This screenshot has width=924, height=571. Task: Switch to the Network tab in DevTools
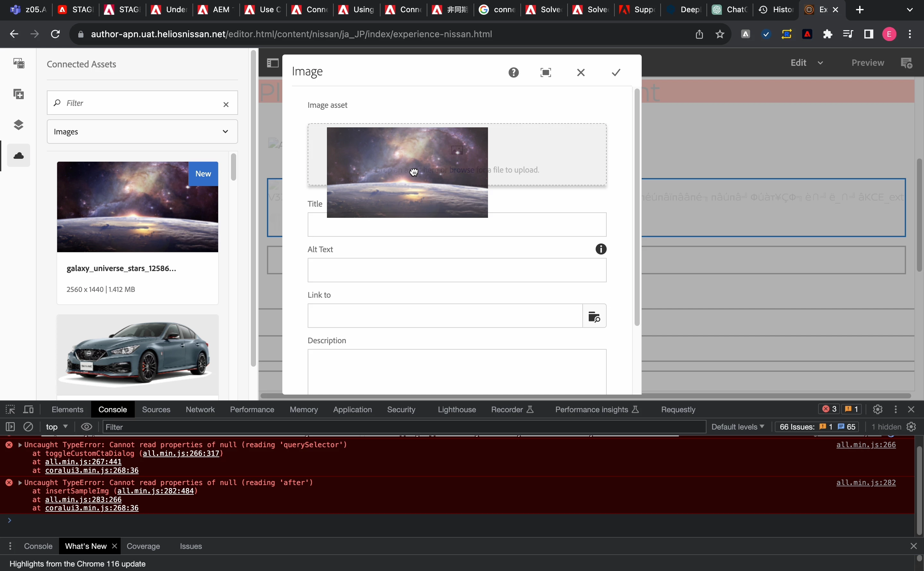click(x=200, y=409)
